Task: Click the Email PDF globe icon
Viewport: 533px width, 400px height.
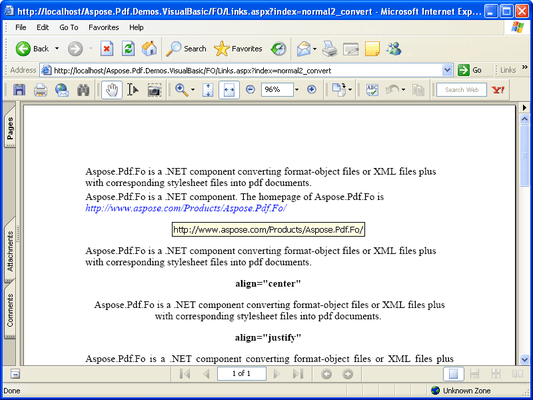Action: click(x=62, y=90)
